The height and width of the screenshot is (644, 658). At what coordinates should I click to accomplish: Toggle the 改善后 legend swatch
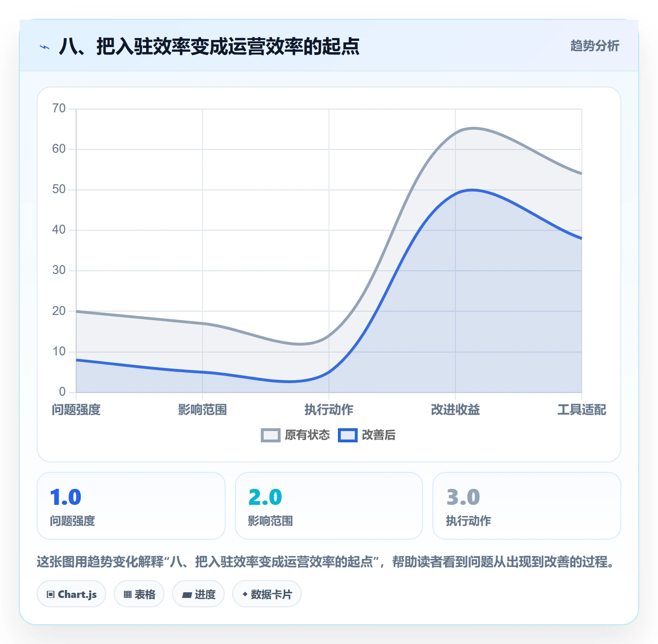348,435
